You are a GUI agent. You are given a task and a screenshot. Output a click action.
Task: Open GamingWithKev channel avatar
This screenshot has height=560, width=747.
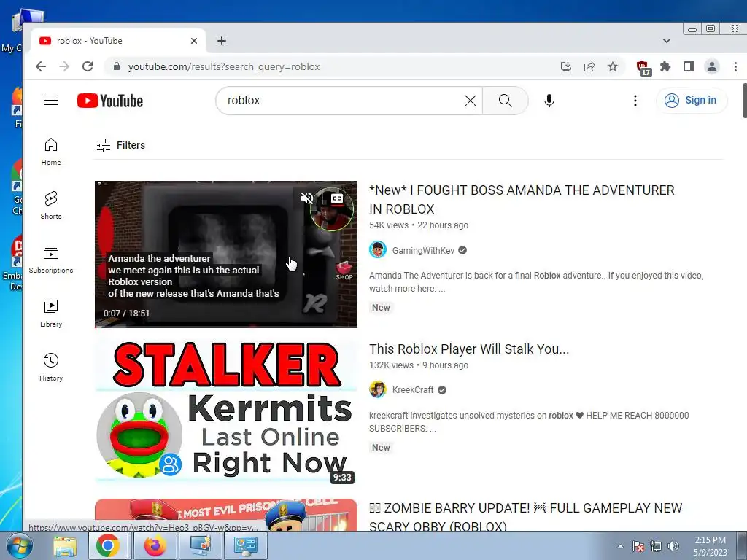pyautogui.click(x=378, y=250)
